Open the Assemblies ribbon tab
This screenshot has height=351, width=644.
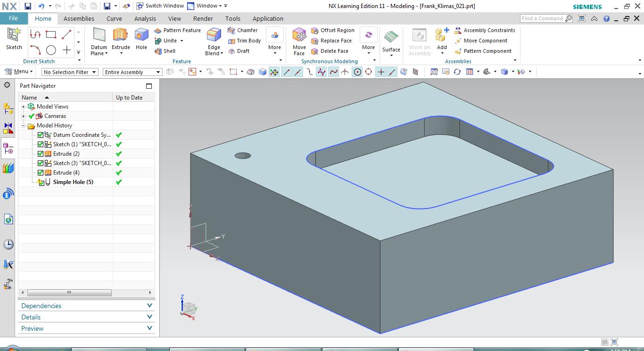[x=79, y=19]
